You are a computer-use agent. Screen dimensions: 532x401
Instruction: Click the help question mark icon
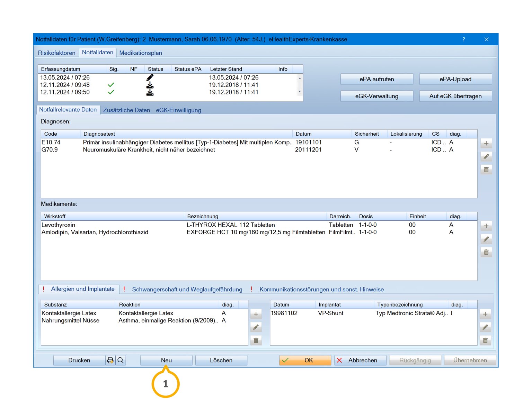(463, 39)
